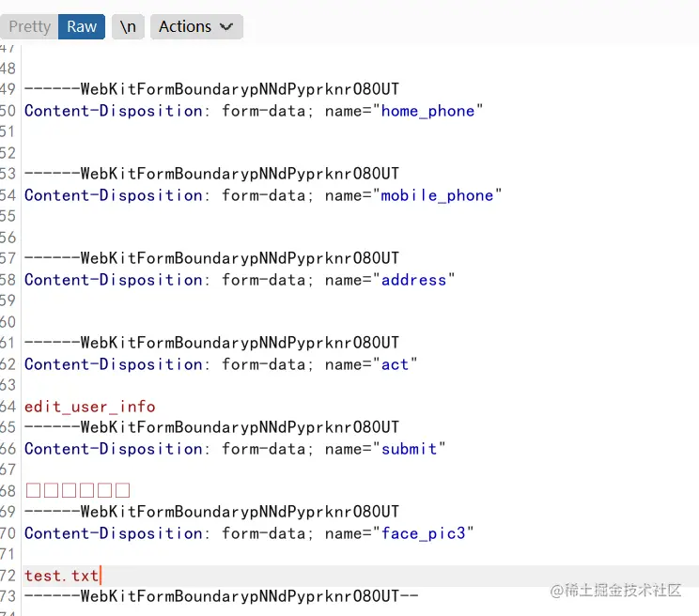Click the boundary string on line 69

(x=211, y=512)
